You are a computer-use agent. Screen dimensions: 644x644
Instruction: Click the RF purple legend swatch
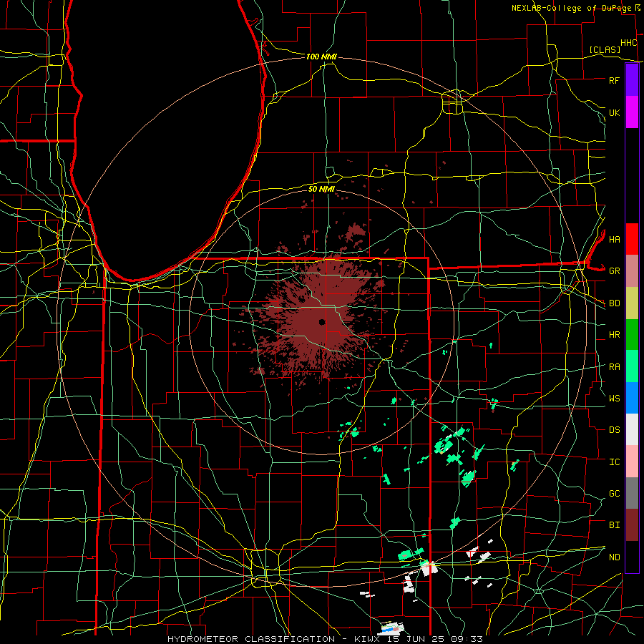[x=632, y=80]
